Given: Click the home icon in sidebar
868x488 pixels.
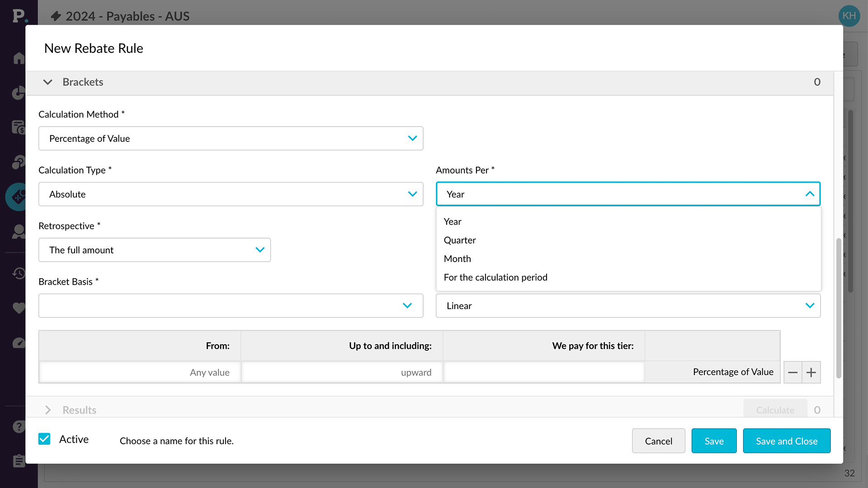Looking at the screenshot, I should 19,58.
